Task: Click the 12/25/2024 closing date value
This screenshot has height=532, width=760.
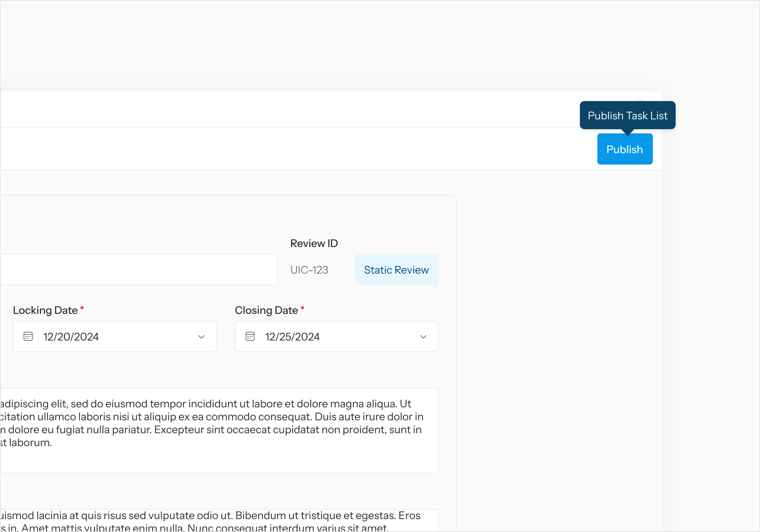Action: (x=292, y=337)
